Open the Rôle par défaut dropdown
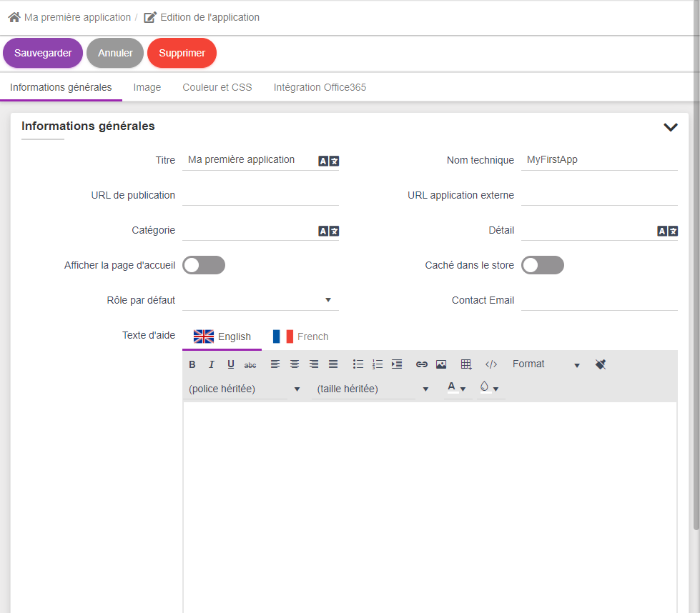700x613 pixels. coord(260,300)
